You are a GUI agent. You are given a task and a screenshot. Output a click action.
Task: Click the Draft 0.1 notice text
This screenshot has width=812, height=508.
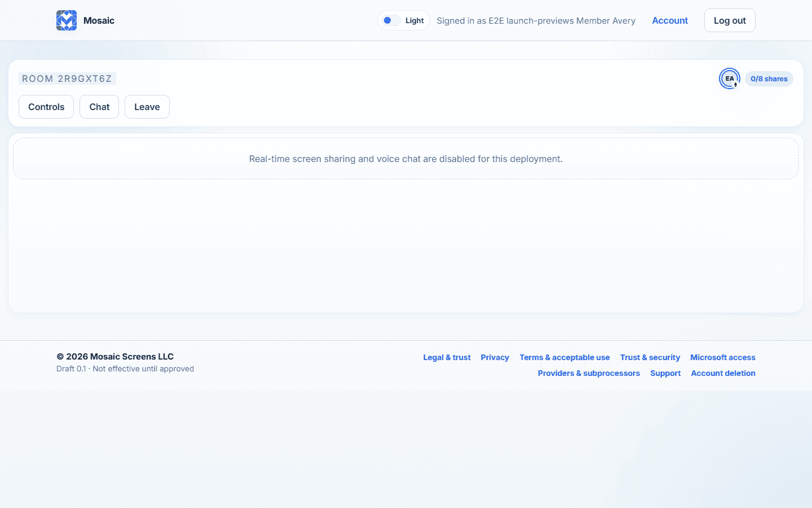125,369
